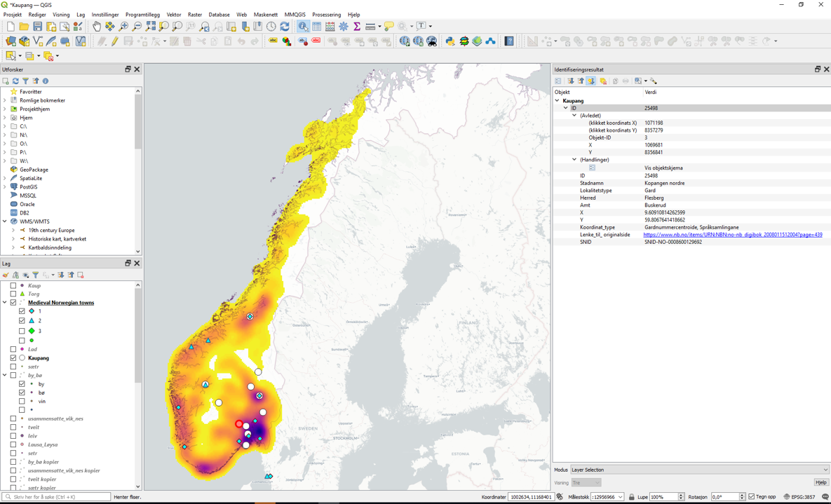Image resolution: width=831 pixels, height=504 pixels.
Task: Activate the Identify Features tool
Action: (x=303, y=27)
